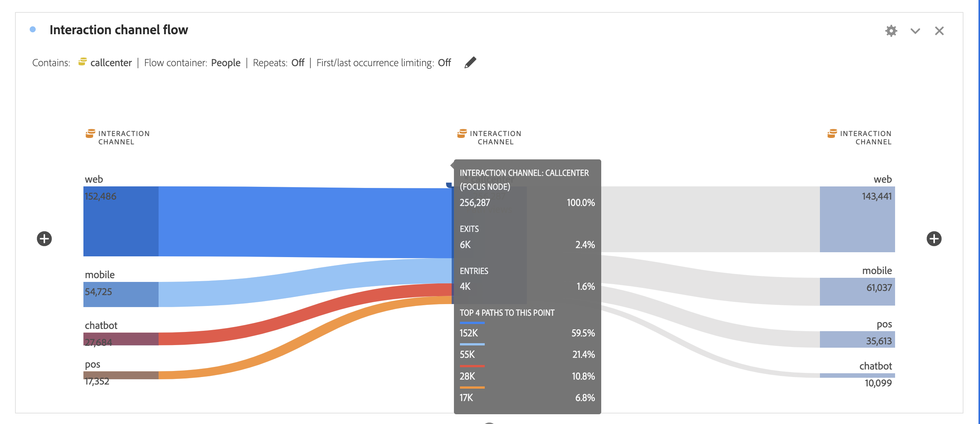Screen dimensions: 980x424
Task: Select the left mobile node with 54,725
Action: click(x=121, y=294)
